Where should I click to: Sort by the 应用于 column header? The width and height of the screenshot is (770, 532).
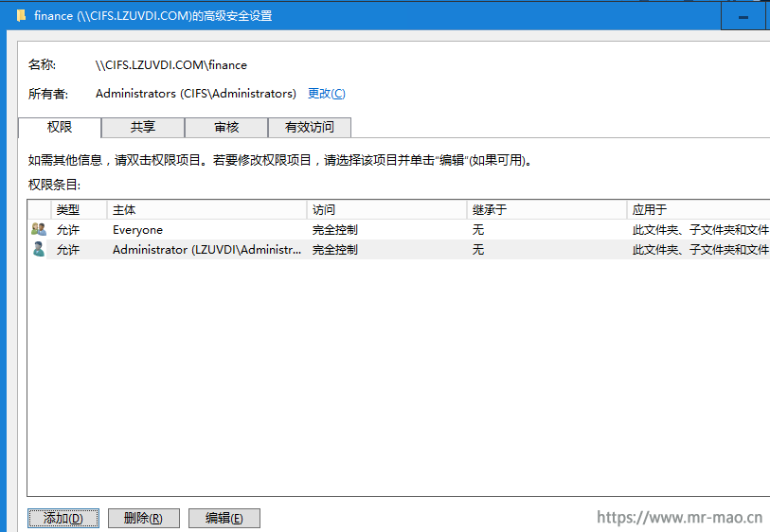698,210
